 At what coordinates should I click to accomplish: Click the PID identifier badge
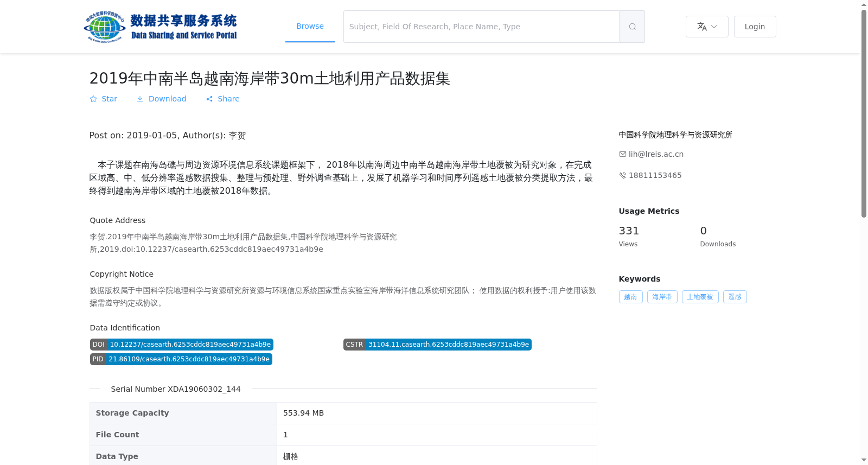click(181, 359)
